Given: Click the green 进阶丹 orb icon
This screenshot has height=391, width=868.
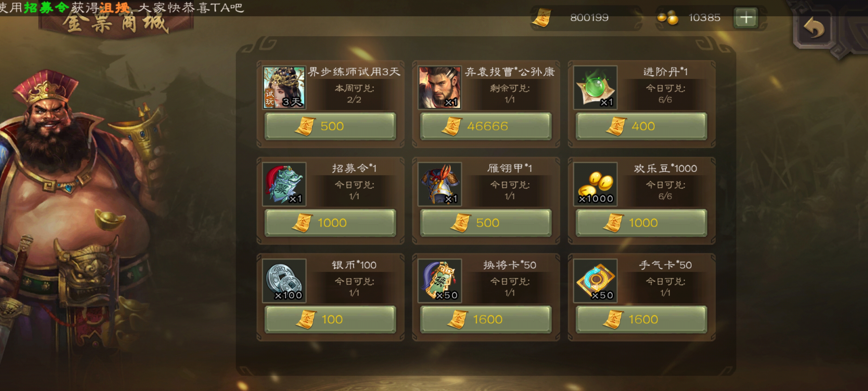Looking at the screenshot, I should click(x=595, y=87).
